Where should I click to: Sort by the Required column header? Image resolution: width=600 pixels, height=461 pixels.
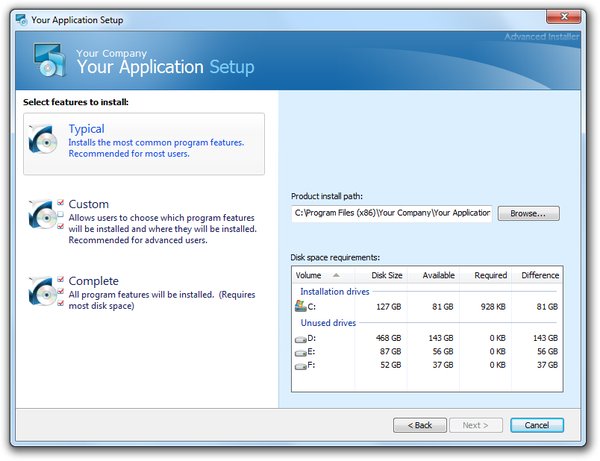[486, 275]
